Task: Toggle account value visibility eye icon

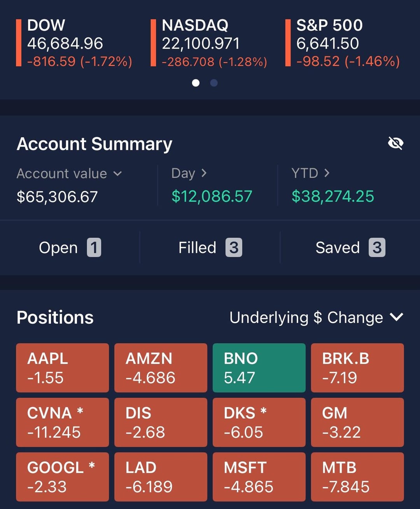Action: (x=395, y=144)
